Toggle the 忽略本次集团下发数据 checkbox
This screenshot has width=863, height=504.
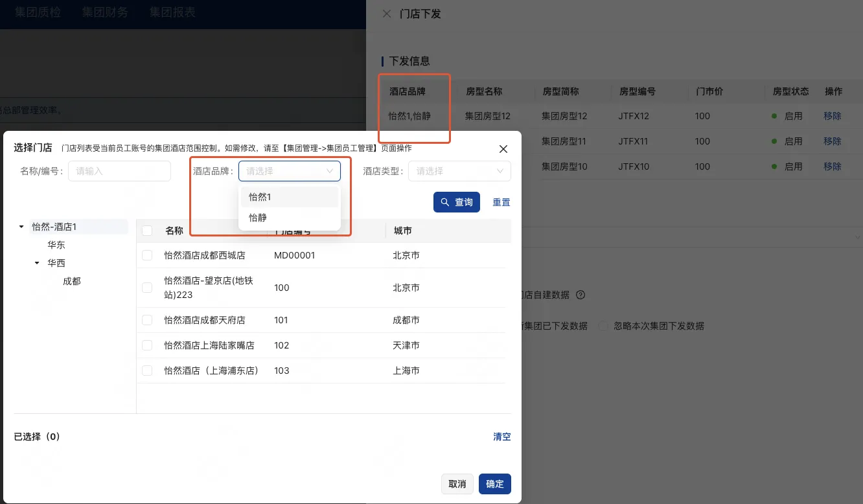pos(603,326)
